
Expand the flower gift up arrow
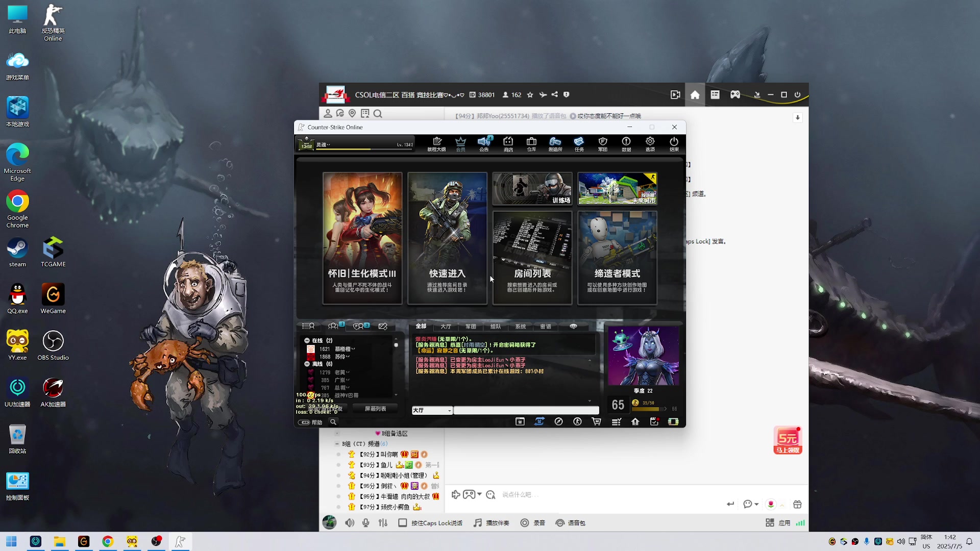coord(781,505)
